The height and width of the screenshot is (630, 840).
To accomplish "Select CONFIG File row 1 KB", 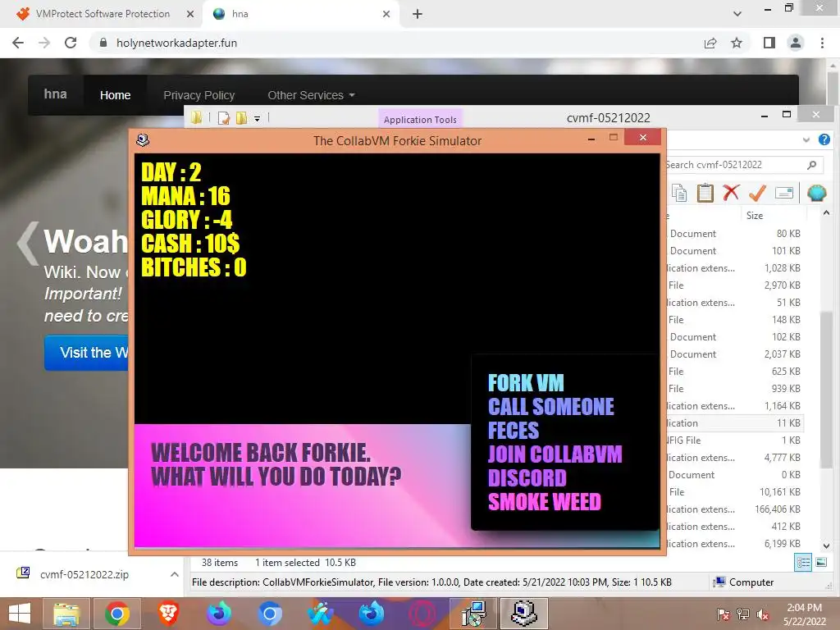I will 734,440.
